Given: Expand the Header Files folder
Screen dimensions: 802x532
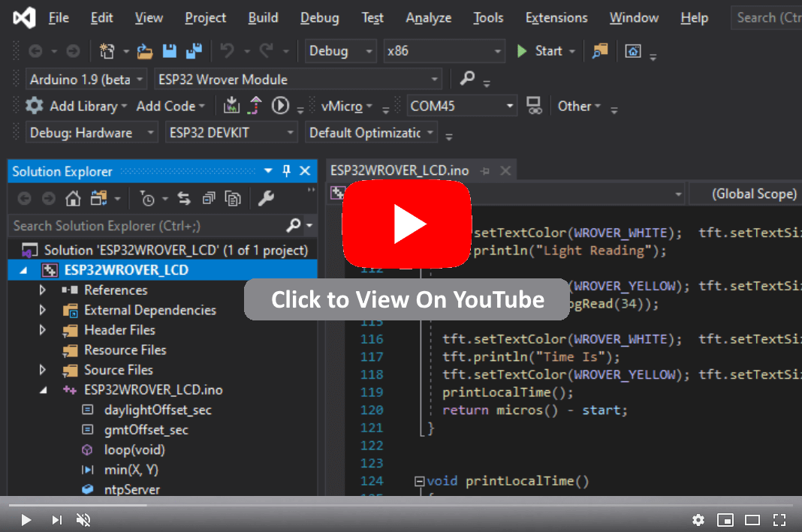Looking at the screenshot, I should [x=43, y=330].
